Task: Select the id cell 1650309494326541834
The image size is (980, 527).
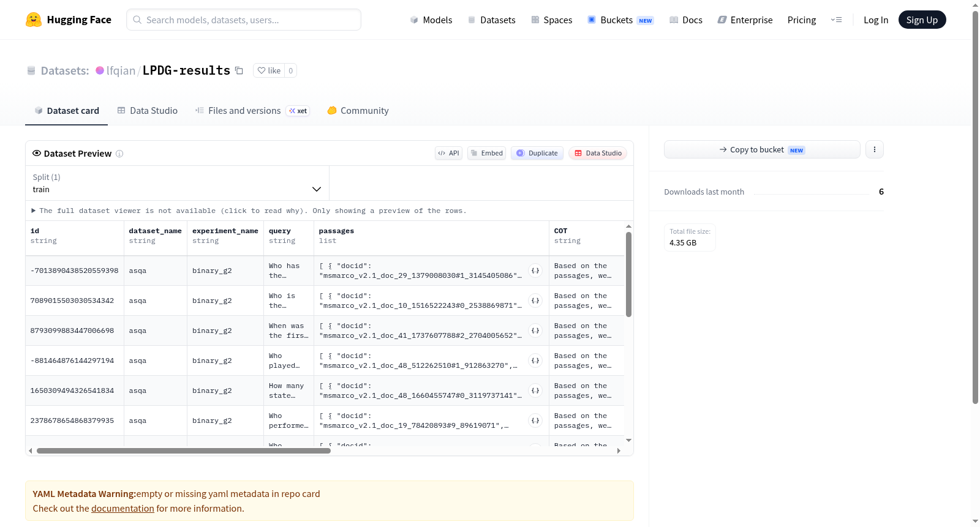Action: (75, 391)
